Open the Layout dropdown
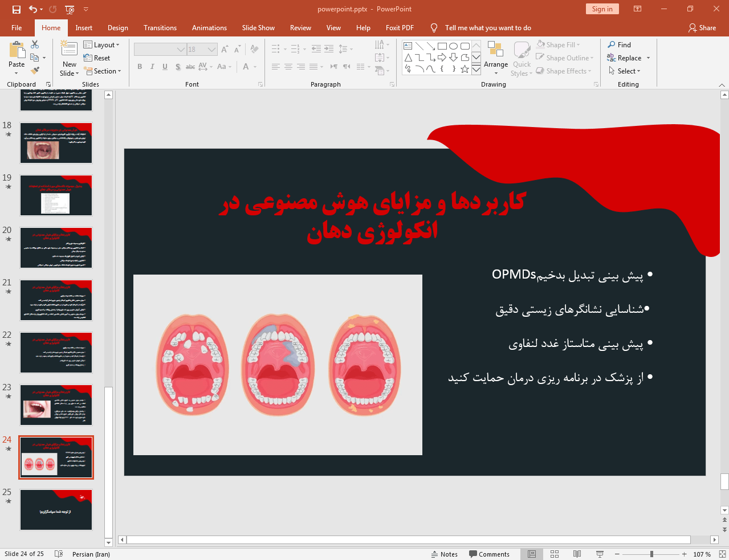Image resolution: width=729 pixels, height=560 pixels. (x=101, y=44)
